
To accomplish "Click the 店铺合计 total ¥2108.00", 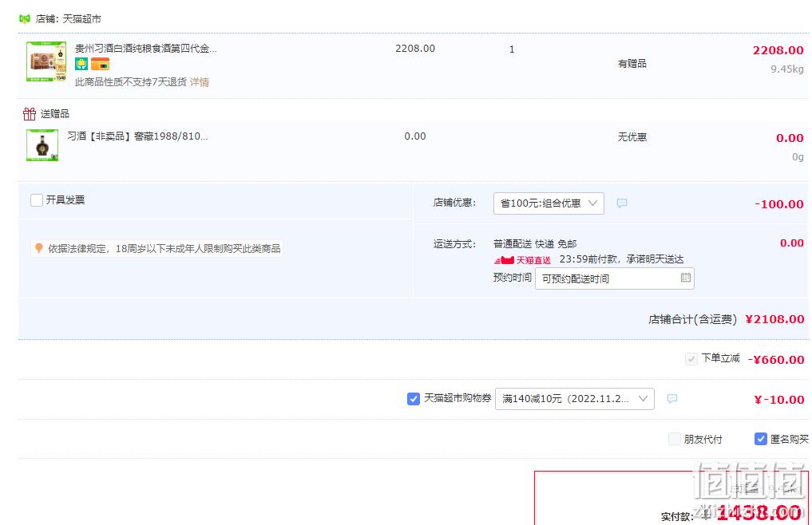I will (x=774, y=319).
